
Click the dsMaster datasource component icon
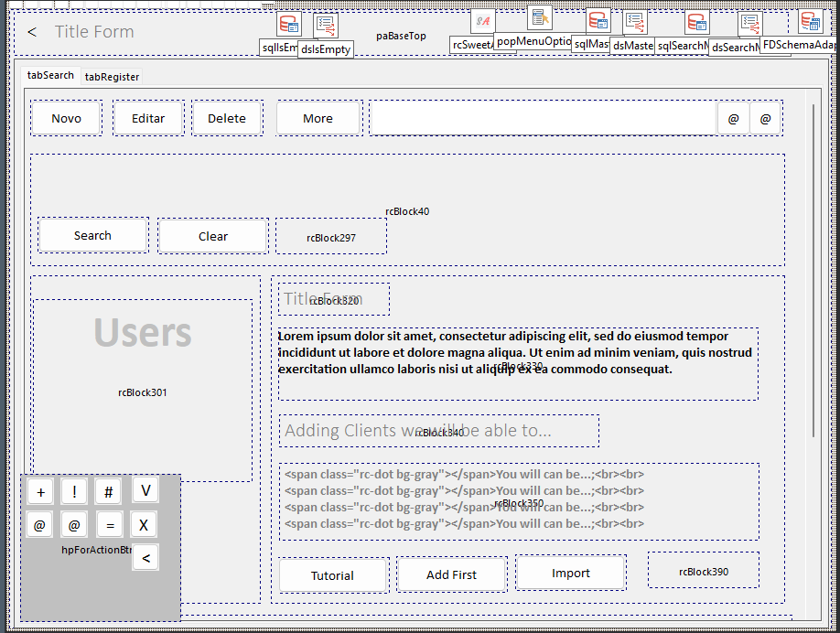pyautogui.click(x=635, y=22)
